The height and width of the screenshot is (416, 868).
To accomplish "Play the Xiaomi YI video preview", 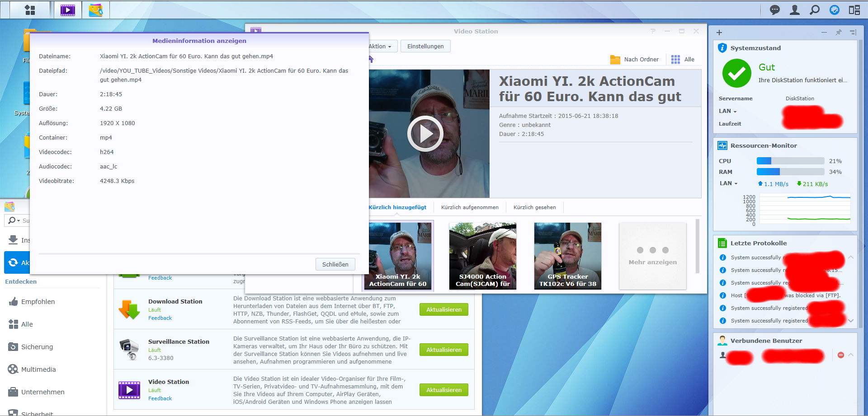I will coord(425,134).
